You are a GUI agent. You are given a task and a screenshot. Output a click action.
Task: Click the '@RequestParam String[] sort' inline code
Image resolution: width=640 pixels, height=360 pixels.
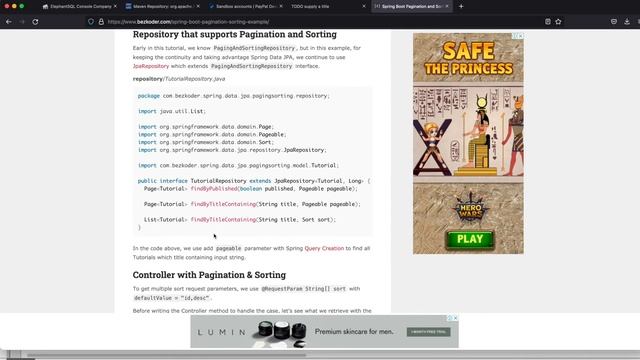[x=303, y=289]
